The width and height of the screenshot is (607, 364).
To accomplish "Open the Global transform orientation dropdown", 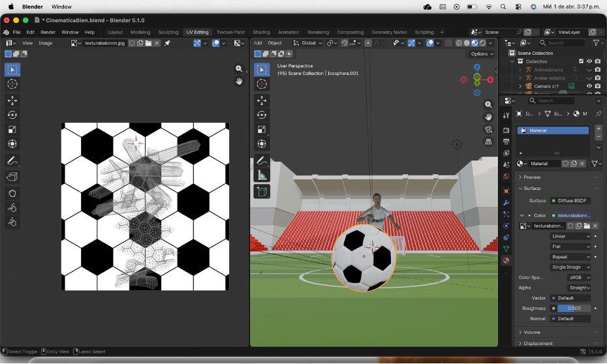I will click(x=307, y=43).
